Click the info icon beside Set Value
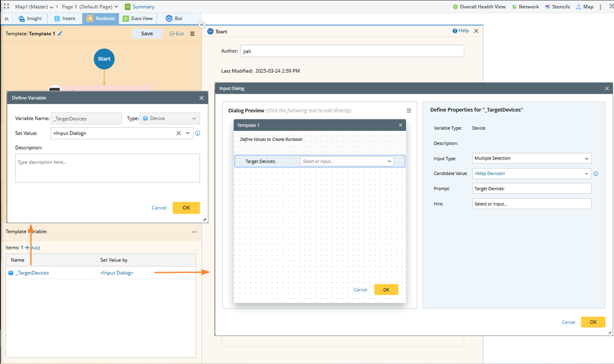Screen dimensions: 614x364 (198, 134)
